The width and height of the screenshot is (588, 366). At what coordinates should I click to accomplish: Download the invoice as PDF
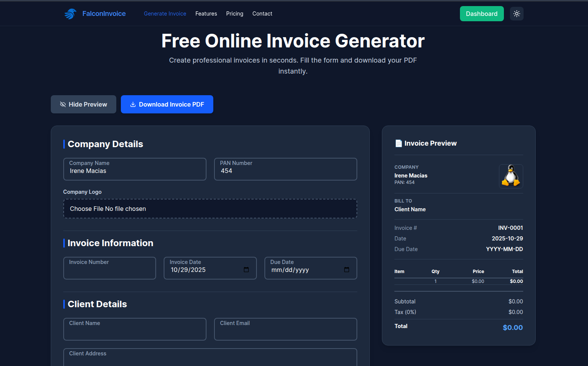pyautogui.click(x=167, y=104)
